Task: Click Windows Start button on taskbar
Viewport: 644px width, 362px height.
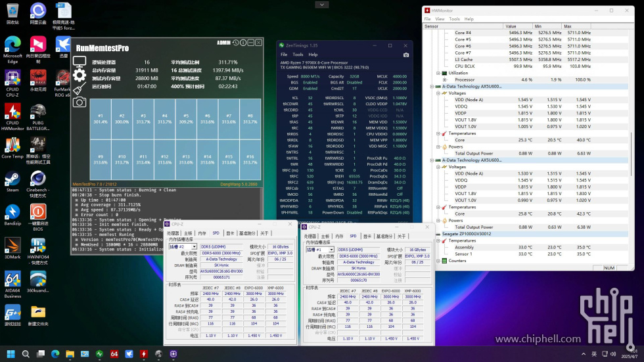Action: point(11,354)
